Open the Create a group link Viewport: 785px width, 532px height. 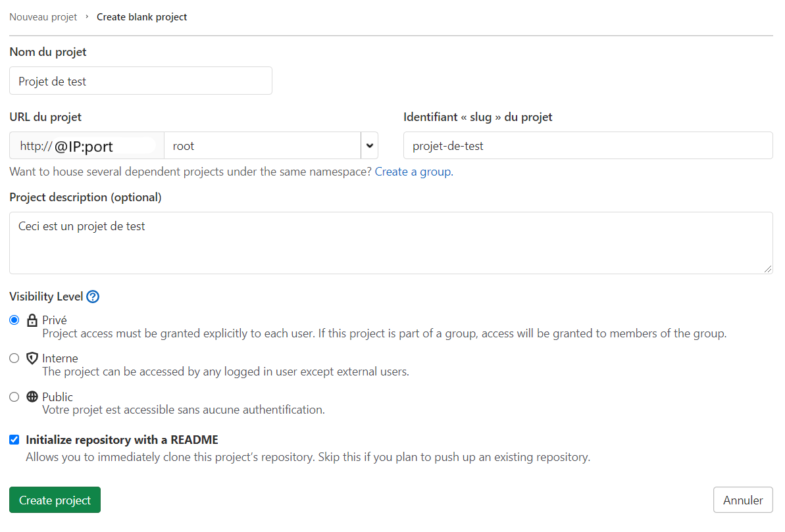click(412, 171)
